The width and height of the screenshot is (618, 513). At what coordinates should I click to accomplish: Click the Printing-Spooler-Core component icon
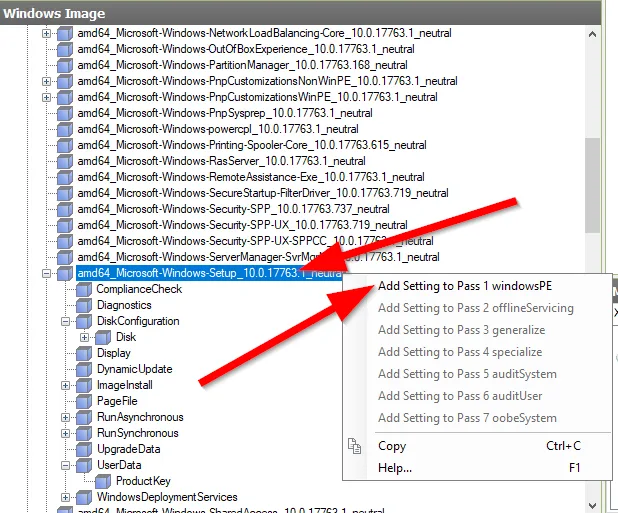pos(65,145)
